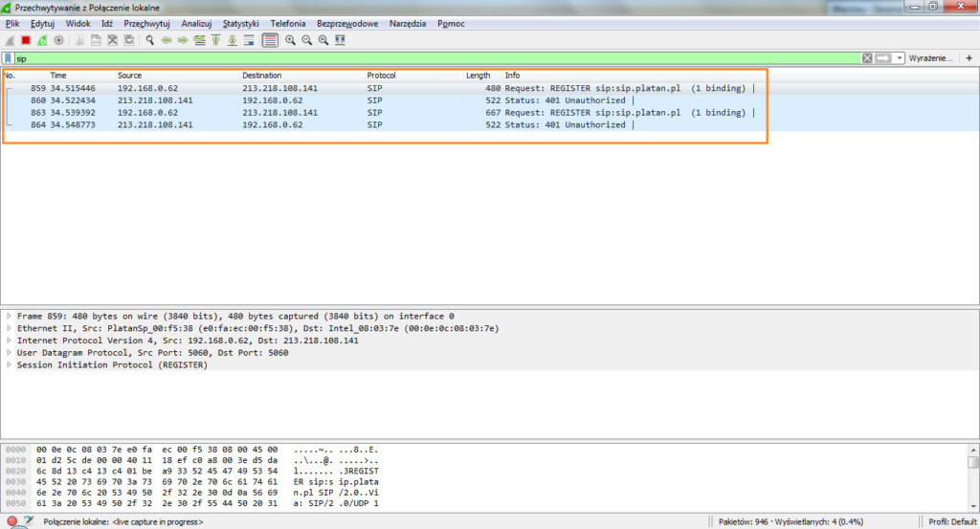The width and height of the screenshot is (980, 529).
Task: Clear the sip display filter
Action: (x=867, y=58)
